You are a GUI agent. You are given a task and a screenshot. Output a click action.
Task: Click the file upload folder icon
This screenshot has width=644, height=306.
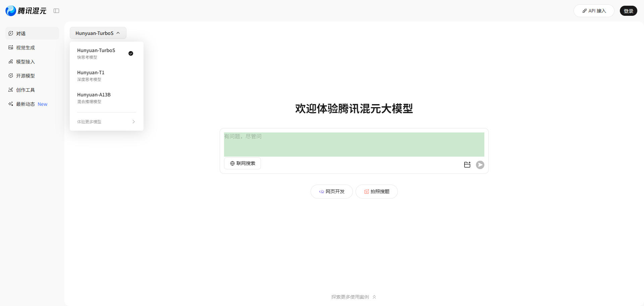pyautogui.click(x=467, y=165)
